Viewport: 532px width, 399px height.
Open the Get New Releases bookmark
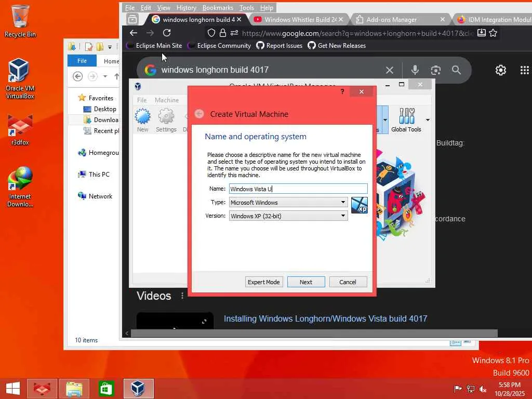[337, 46]
